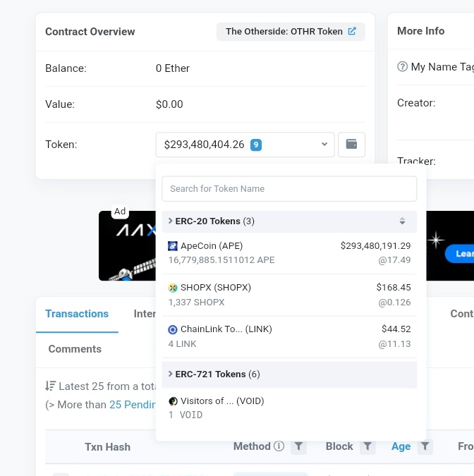Screen dimensions: 474x476
Task: Open the token holdings dropdown showing $293,480,404.26
Action: [x=245, y=145]
